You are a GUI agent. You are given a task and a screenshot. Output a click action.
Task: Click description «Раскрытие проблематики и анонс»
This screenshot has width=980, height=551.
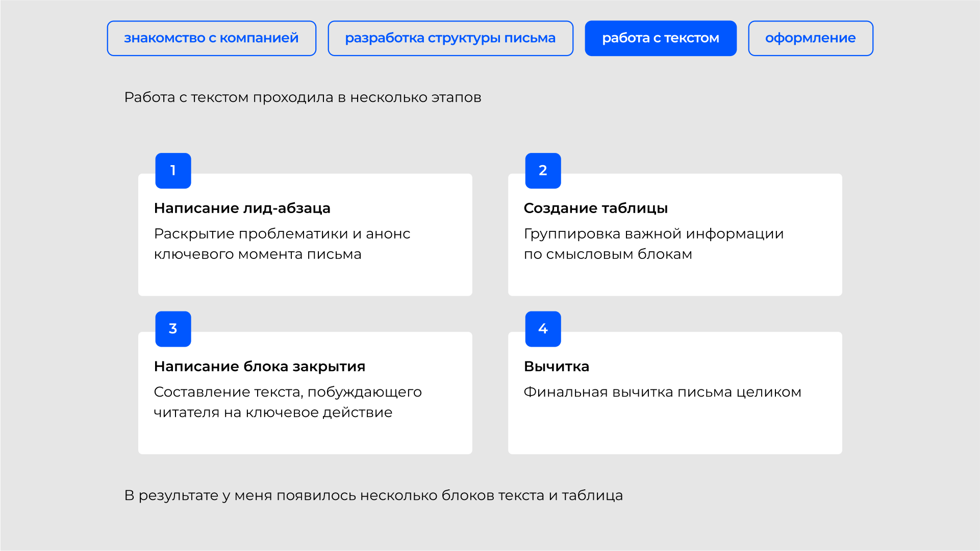[x=282, y=233]
